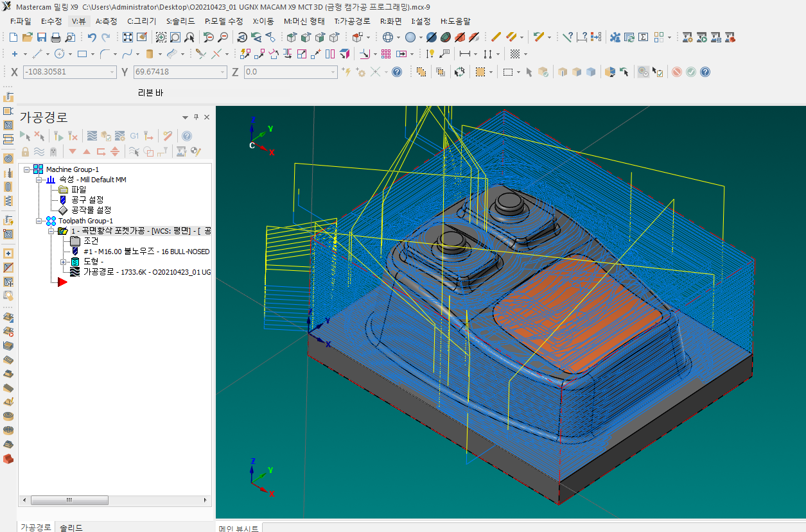Click the Regenerate toolpath waves icon
This screenshot has width=806, height=532.
coord(92,135)
